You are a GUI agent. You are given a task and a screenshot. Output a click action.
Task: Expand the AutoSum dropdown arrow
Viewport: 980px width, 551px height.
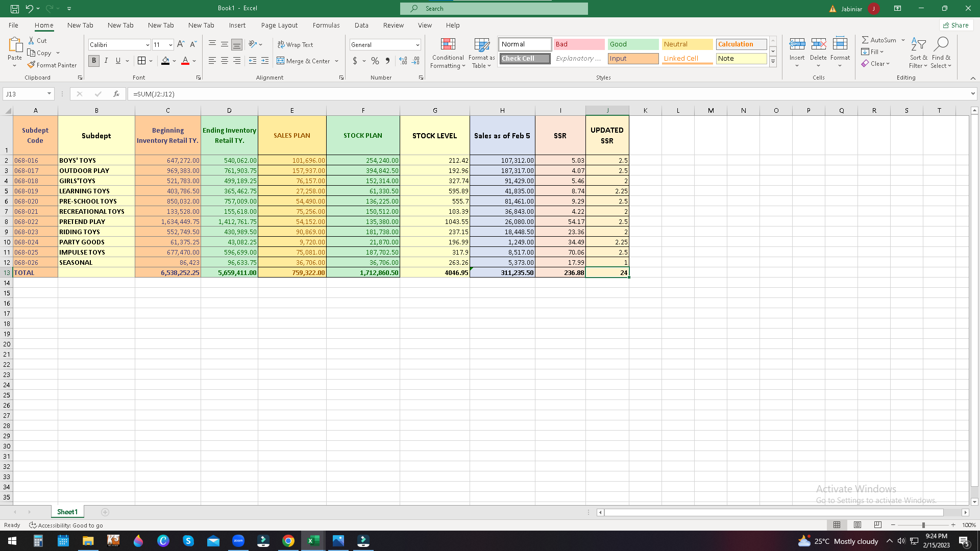coord(903,40)
